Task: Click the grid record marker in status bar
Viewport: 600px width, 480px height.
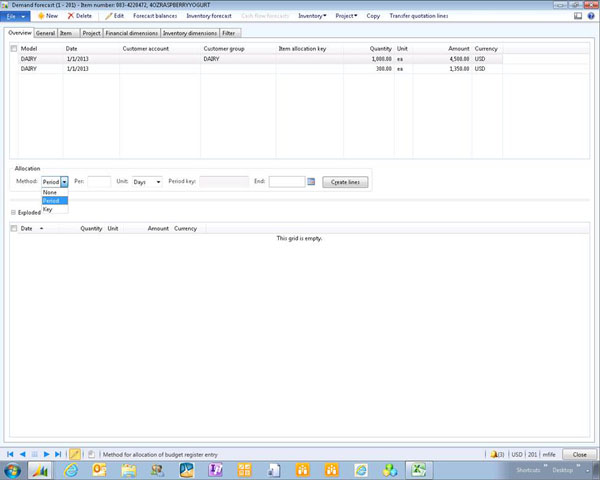Action: (x=34, y=454)
